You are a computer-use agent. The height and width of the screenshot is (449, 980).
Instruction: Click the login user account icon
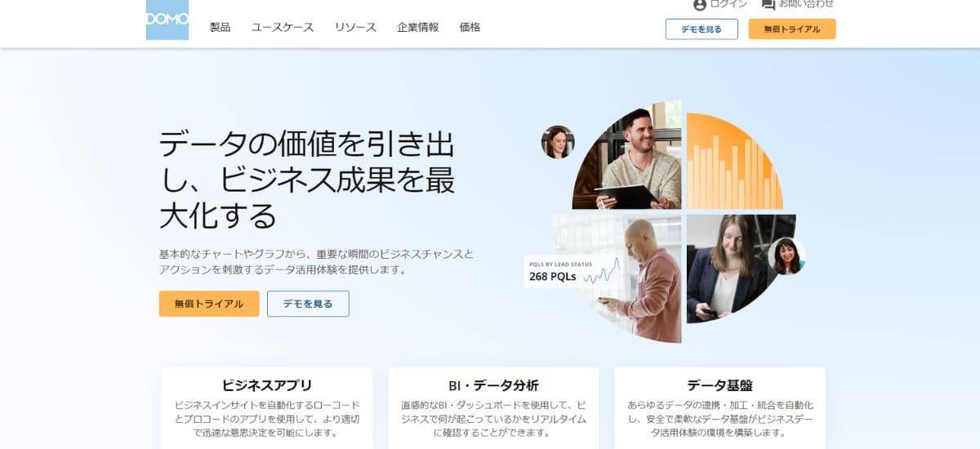[700, 5]
